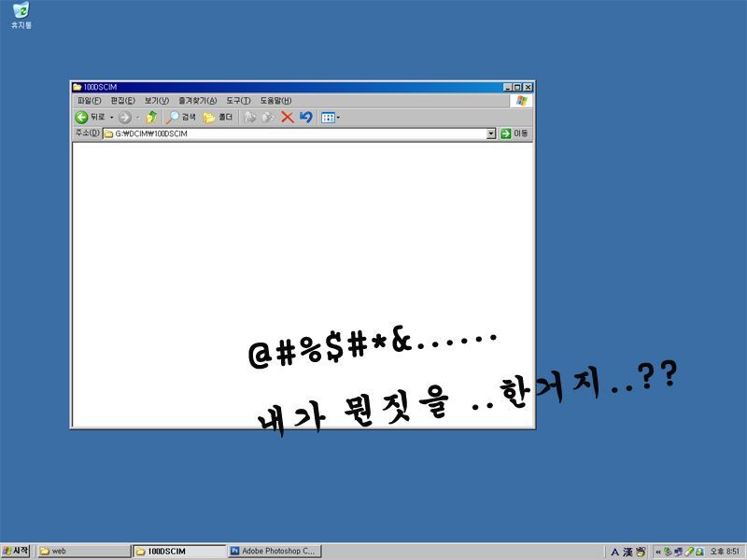
Task: Click the taskbar clock showing 8:51
Action: [x=725, y=552]
